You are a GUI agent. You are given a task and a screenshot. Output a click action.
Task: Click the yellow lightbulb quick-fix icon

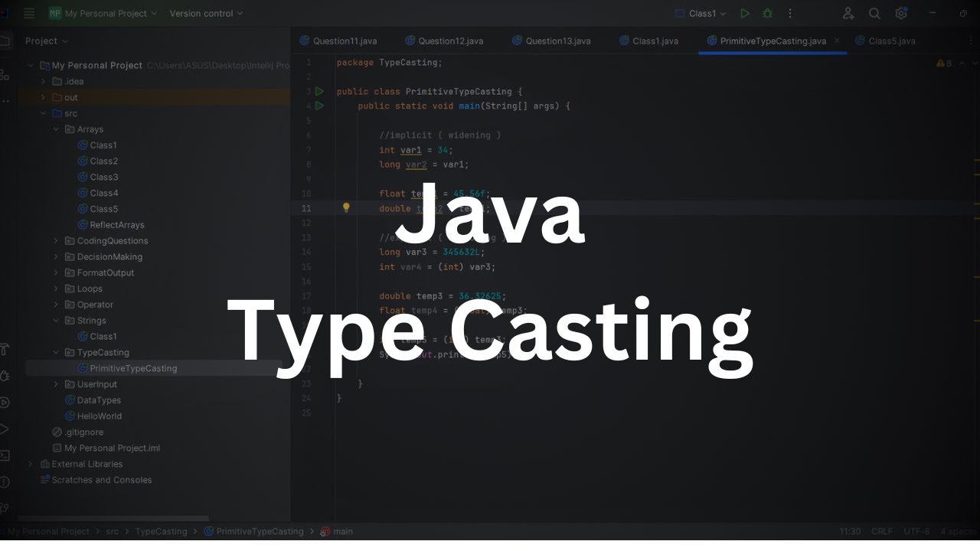coord(346,207)
